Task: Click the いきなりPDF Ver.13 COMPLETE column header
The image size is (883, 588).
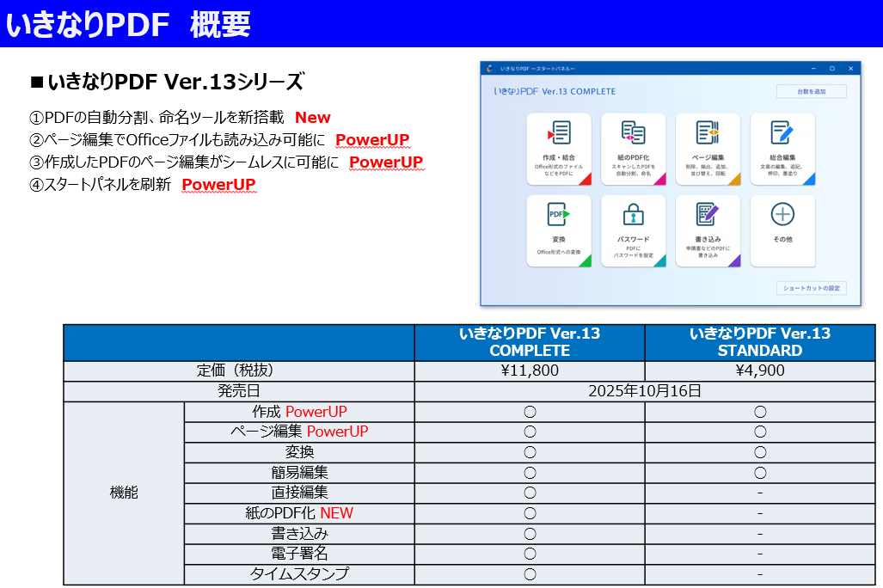Action: coord(529,341)
